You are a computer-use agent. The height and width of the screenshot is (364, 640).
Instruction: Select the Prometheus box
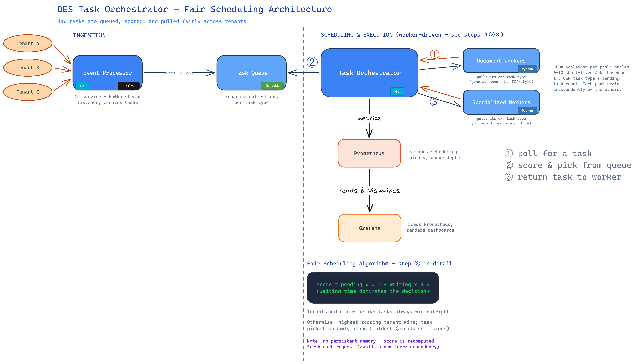point(369,153)
